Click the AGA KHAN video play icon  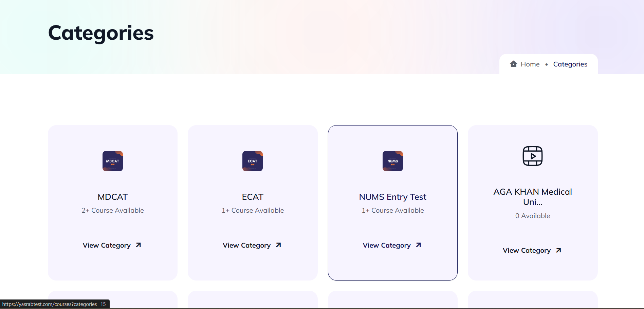533,156
